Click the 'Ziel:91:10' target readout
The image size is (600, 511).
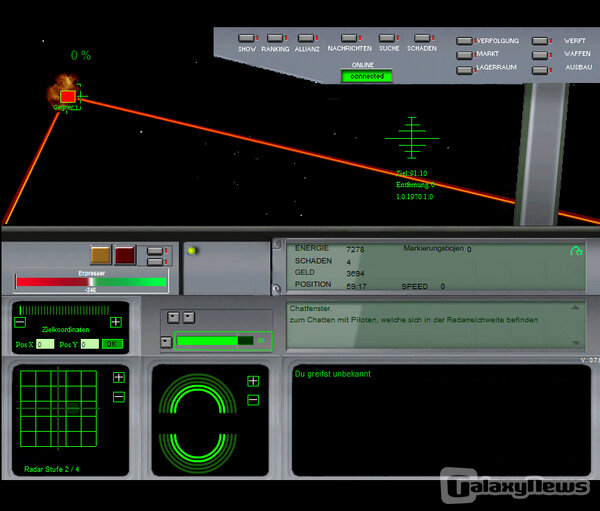412,173
